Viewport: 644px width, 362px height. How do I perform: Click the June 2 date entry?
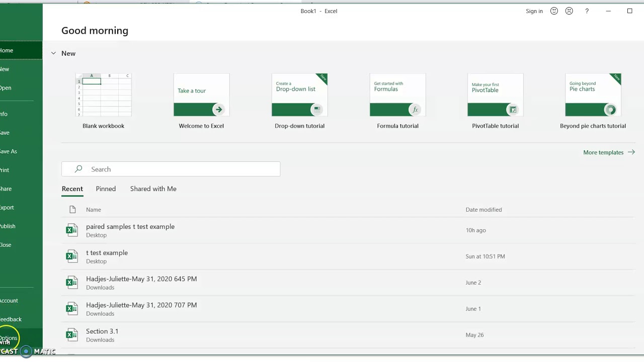pyautogui.click(x=473, y=283)
